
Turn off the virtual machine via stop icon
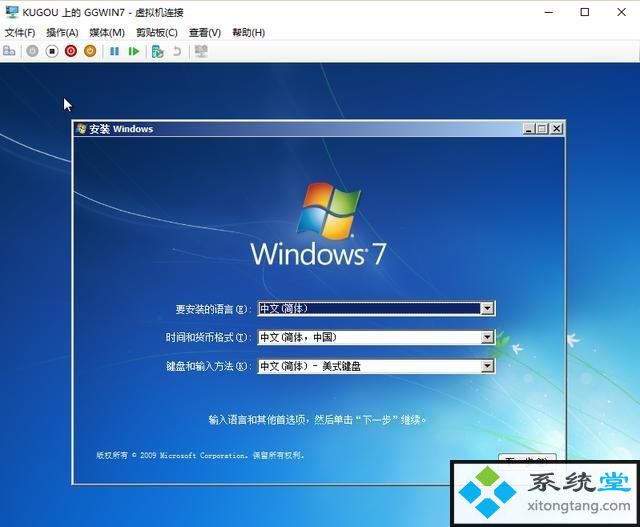pos(52,51)
